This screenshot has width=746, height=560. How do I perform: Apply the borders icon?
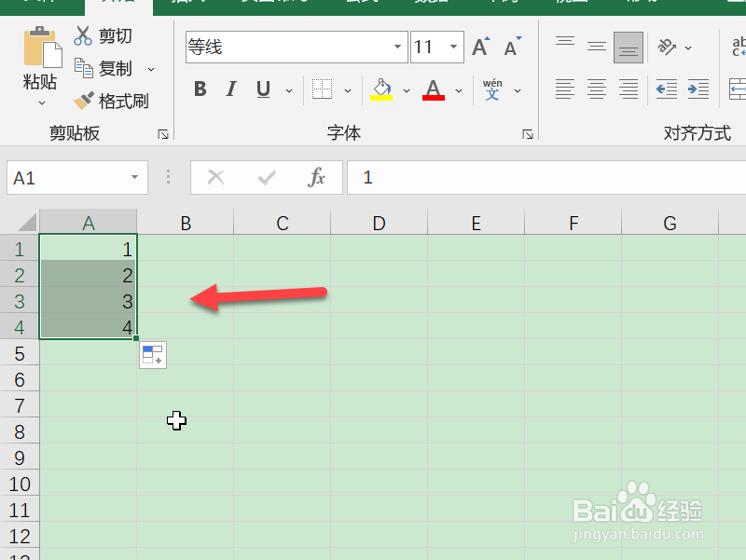click(x=322, y=89)
